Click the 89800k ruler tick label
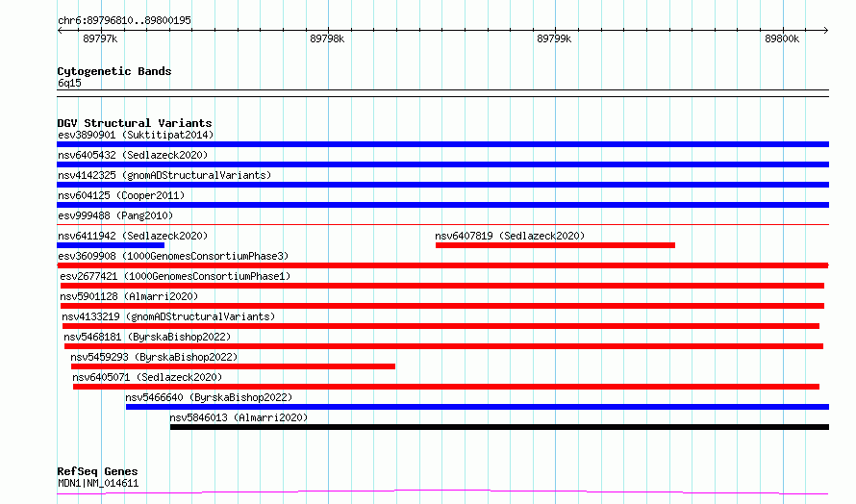Image resolution: width=856 pixels, height=504 pixels. point(782,38)
